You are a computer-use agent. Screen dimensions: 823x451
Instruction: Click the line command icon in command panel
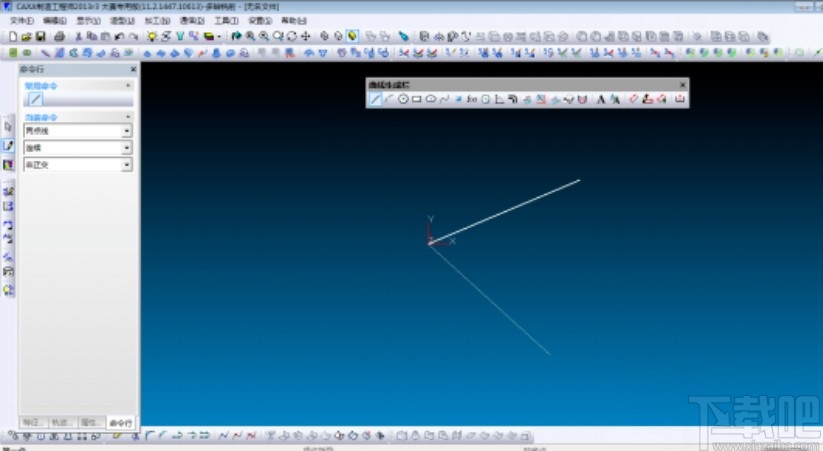[x=35, y=99]
